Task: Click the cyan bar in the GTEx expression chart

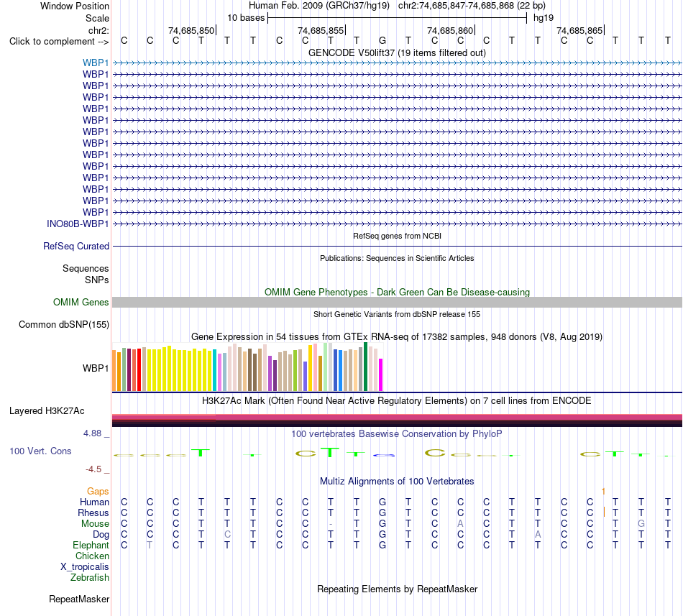Action: 215,370
